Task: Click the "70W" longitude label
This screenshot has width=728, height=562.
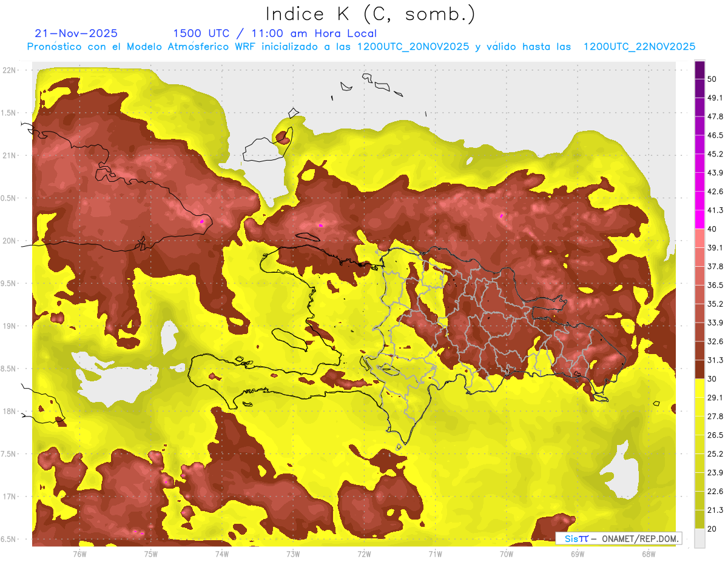Action: point(507,554)
